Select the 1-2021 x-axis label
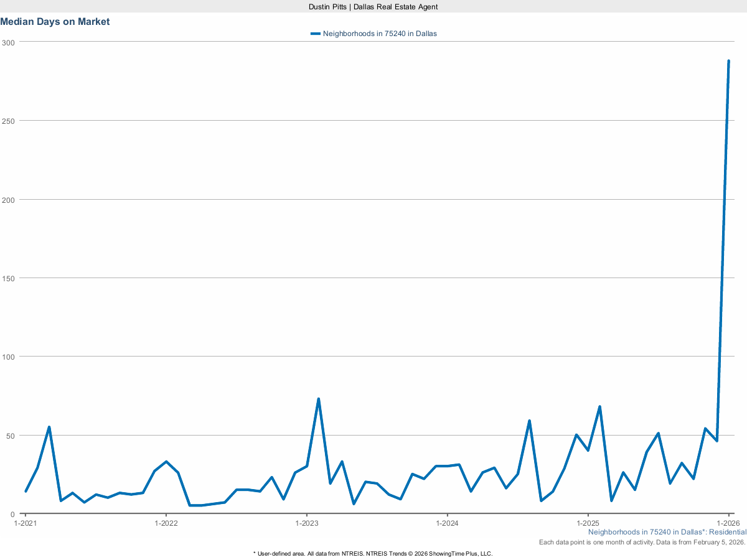 [x=25, y=523]
